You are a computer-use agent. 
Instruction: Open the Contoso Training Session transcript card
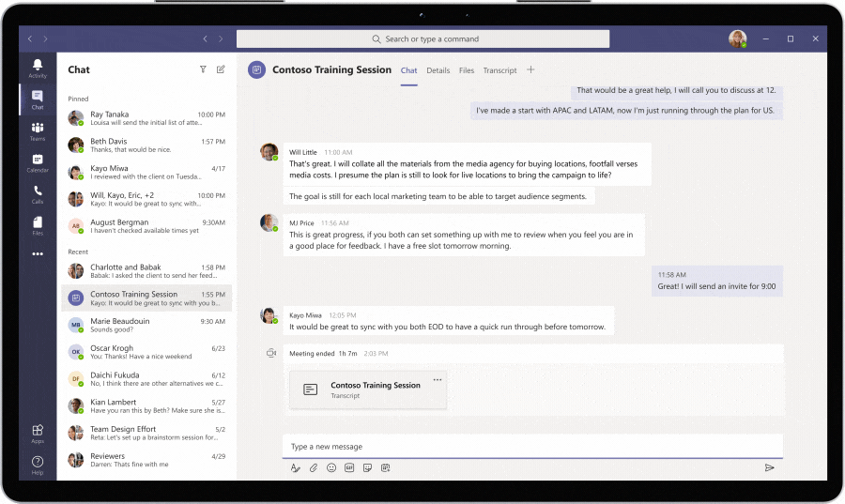click(368, 389)
